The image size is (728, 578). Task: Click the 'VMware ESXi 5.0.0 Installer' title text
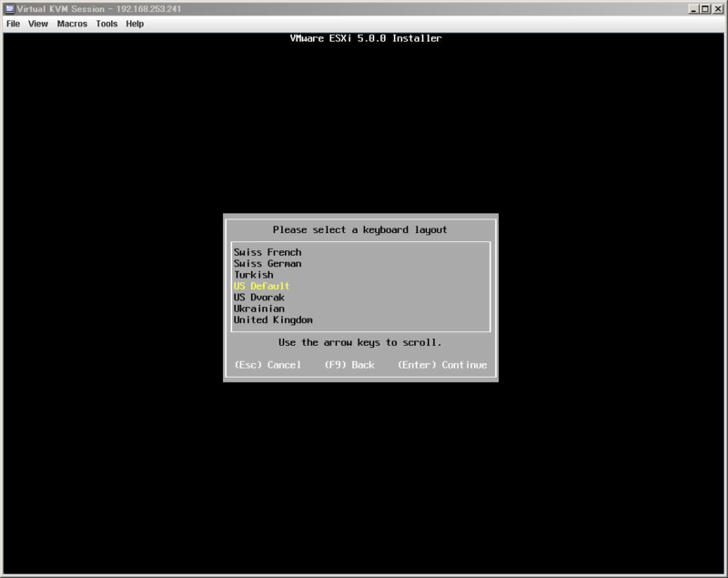click(366, 38)
